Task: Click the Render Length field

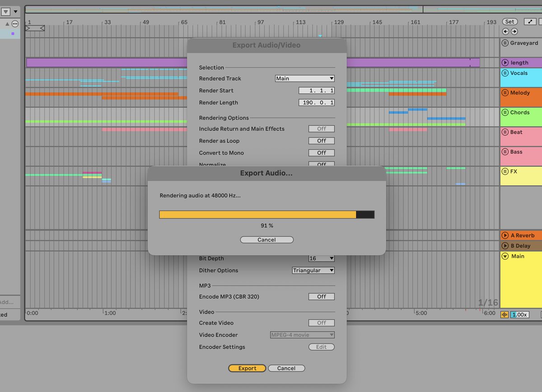Action: tap(317, 103)
